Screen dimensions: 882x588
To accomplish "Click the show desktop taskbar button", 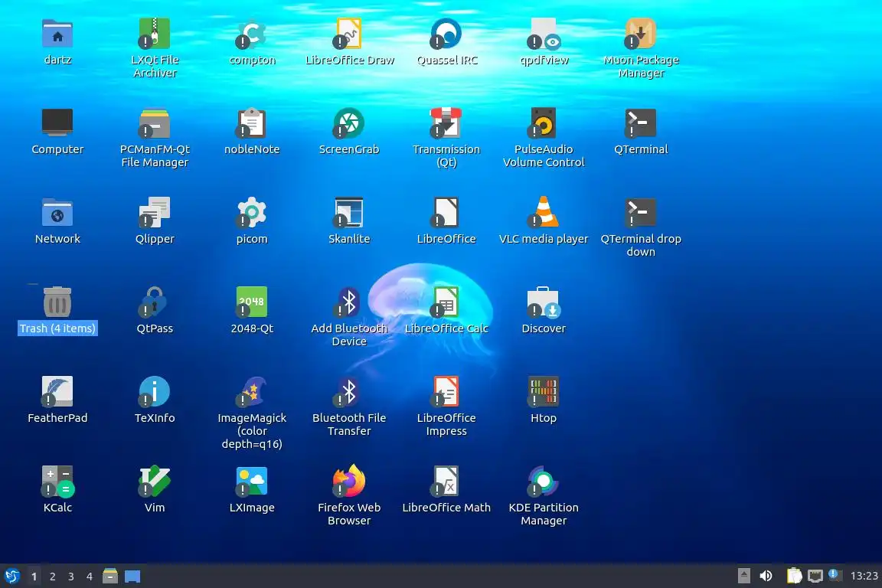I will point(132,577).
